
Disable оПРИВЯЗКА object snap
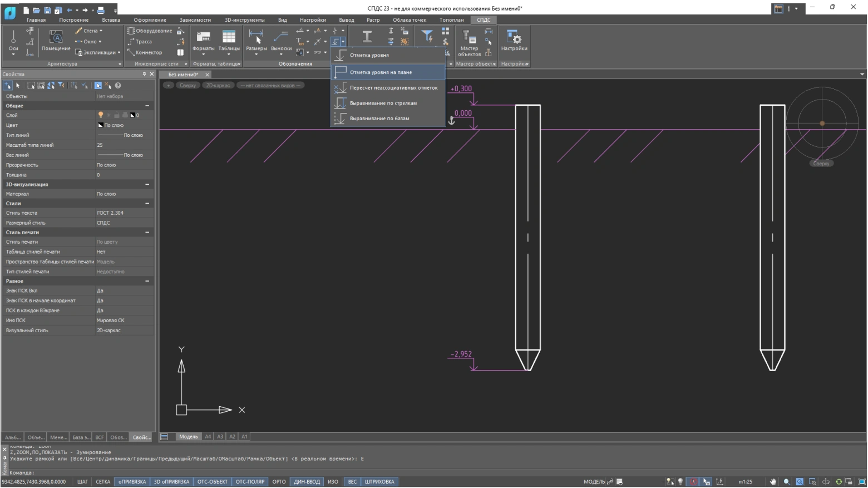tap(132, 482)
